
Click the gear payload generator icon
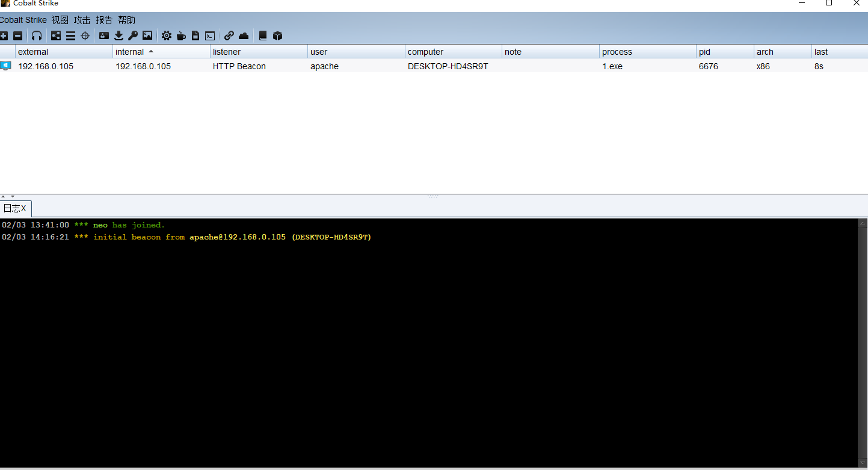coord(167,36)
